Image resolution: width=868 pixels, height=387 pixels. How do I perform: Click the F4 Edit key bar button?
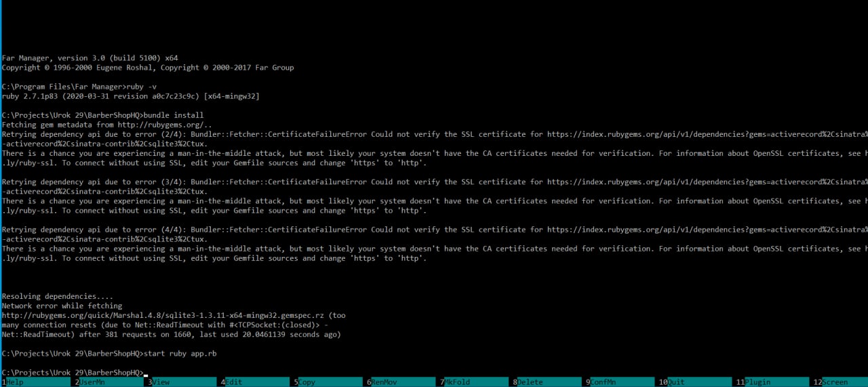[x=257, y=382]
